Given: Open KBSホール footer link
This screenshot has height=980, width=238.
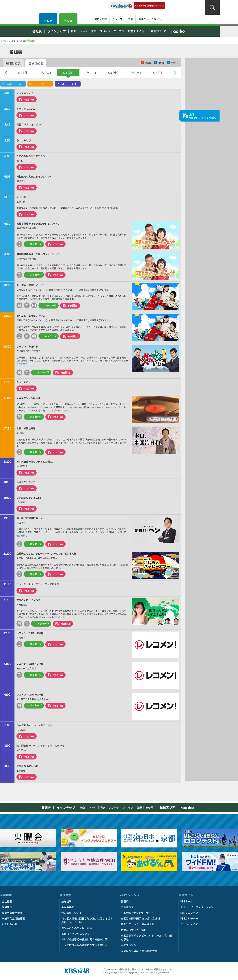Looking at the screenshot, I should (186, 901).
